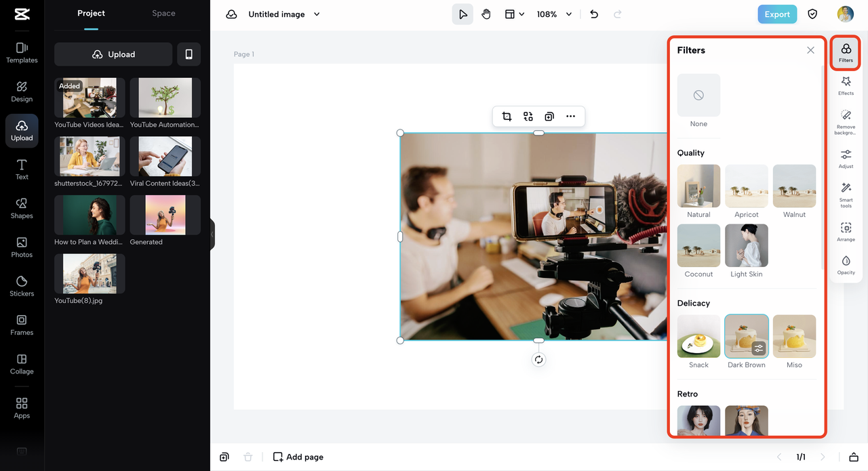
Task: Click the duplicate icon in floating toolbar
Action: coord(549,117)
